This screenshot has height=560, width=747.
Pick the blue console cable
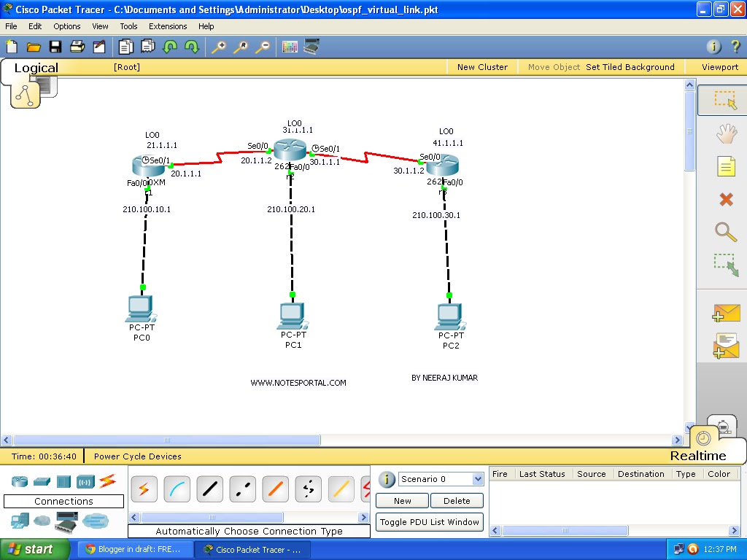[177, 489]
